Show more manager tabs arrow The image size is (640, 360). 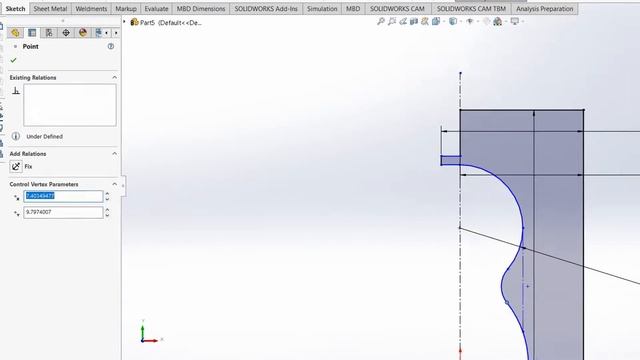tap(116, 33)
